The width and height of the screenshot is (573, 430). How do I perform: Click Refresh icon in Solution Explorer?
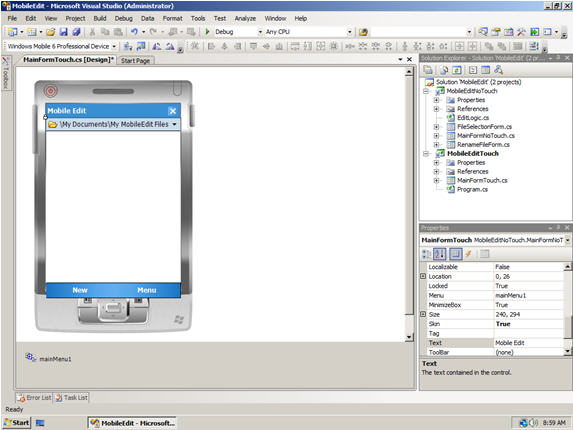coord(457,70)
